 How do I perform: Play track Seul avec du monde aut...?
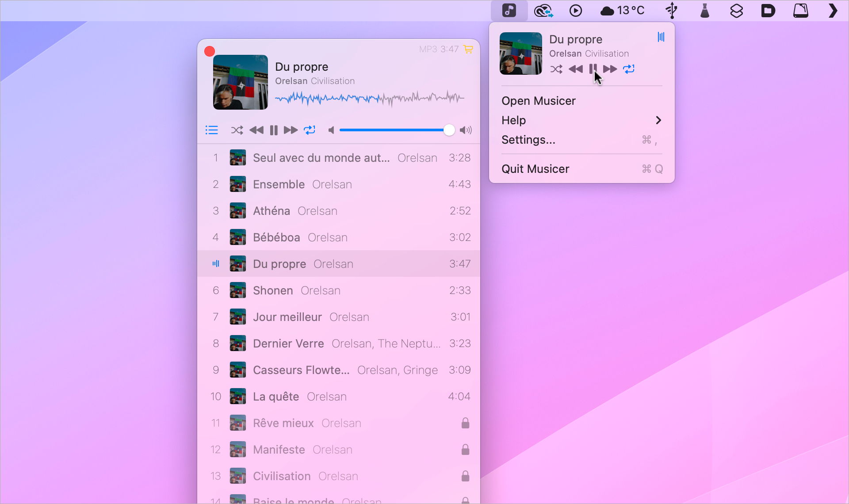coord(339,158)
